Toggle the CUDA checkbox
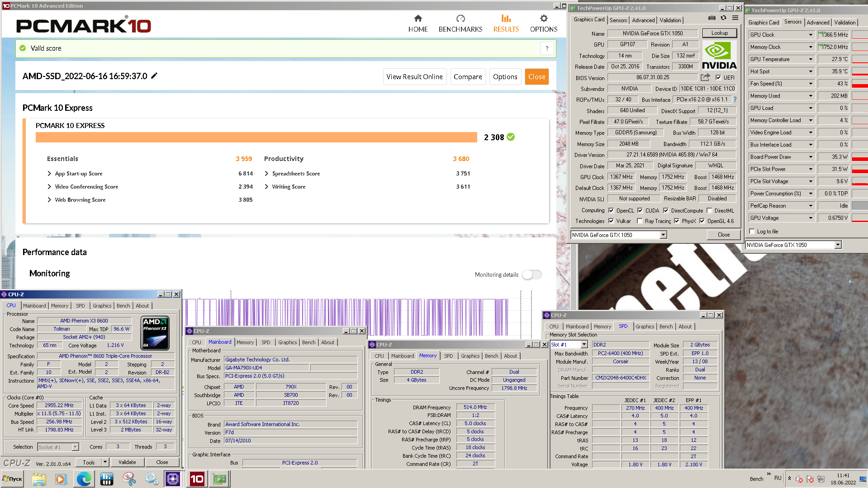 pyautogui.click(x=640, y=210)
